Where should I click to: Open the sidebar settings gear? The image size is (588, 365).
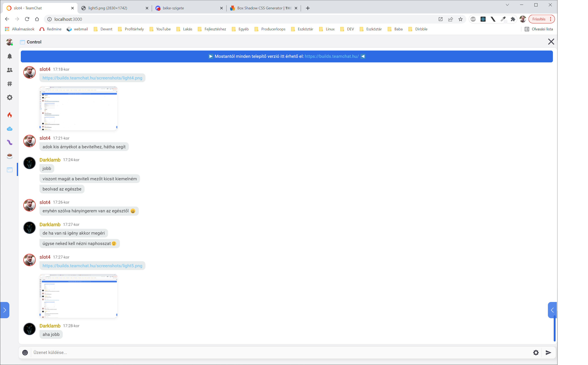coord(10,98)
